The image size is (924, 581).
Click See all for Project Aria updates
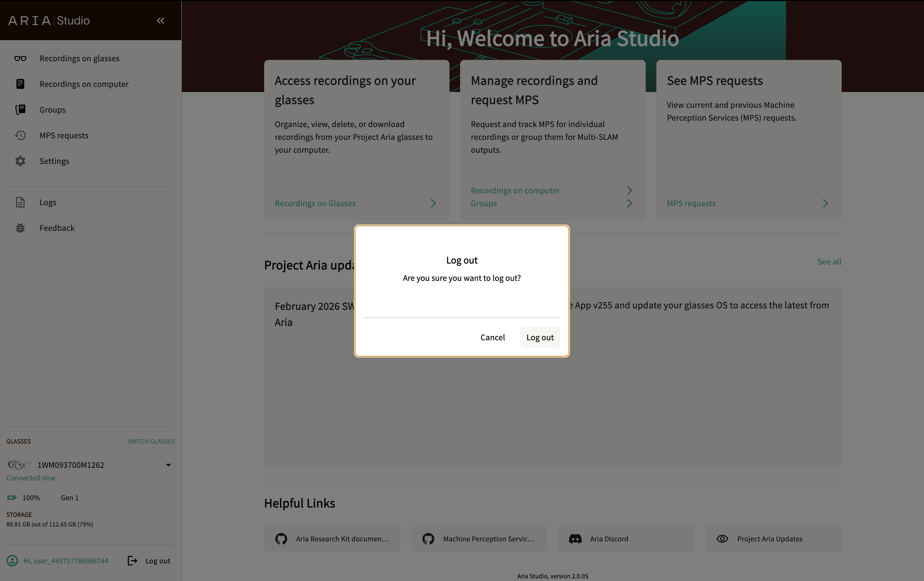tap(829, 262)
